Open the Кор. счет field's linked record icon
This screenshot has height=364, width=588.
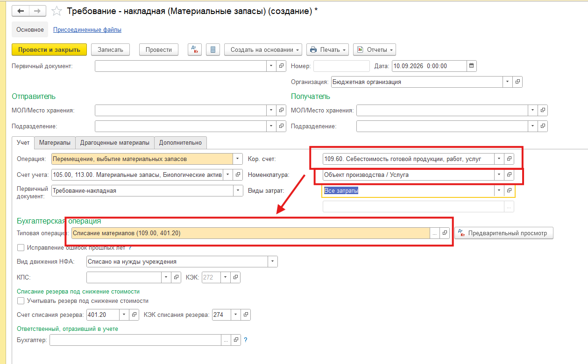click(x=510, y=159)
